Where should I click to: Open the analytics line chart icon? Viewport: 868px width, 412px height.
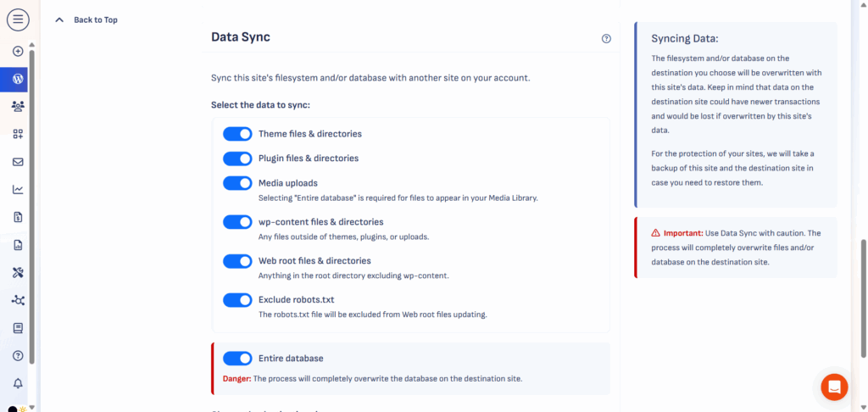(18, 190)
